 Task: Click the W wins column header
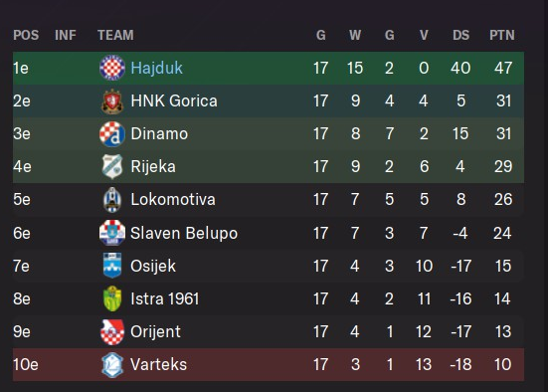(355, 35)
